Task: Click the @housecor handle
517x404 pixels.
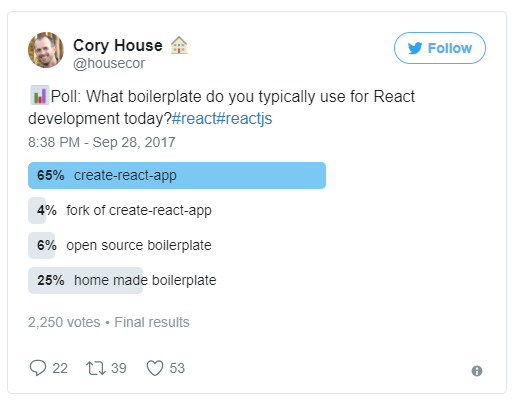Action: (109, 63)
